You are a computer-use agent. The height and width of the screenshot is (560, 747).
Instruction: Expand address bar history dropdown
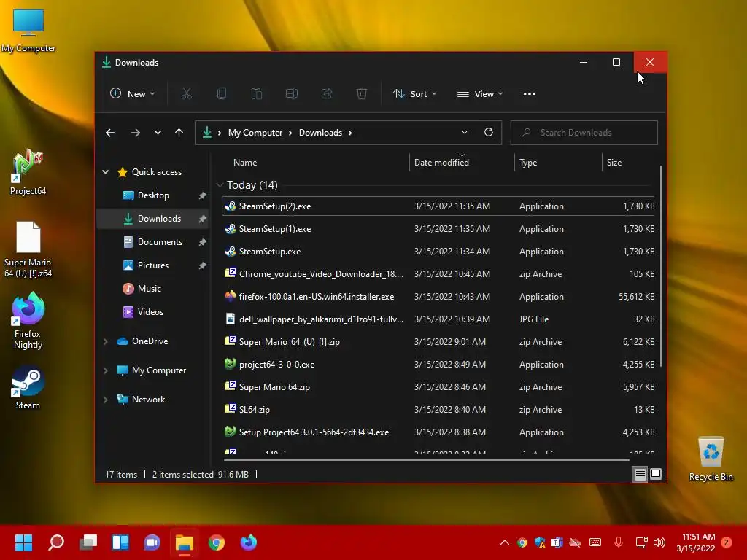(x=465, y=133)
